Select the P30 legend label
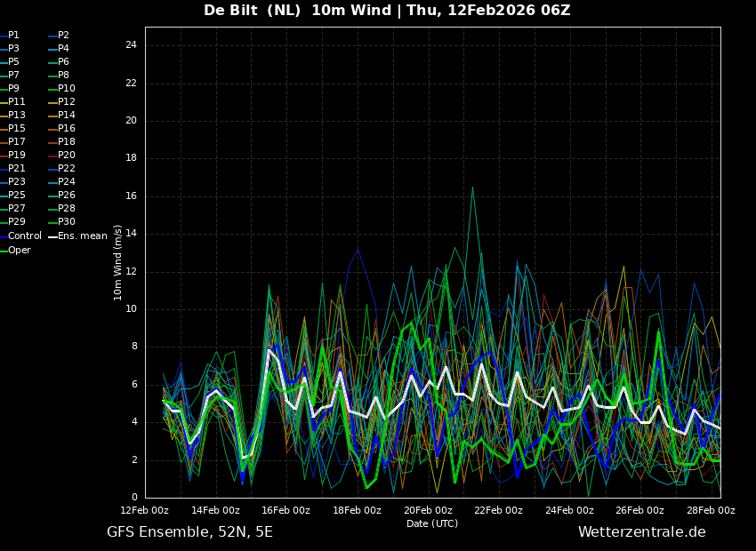The height and width of the screenshot is (551, 756). pos(67,221)
